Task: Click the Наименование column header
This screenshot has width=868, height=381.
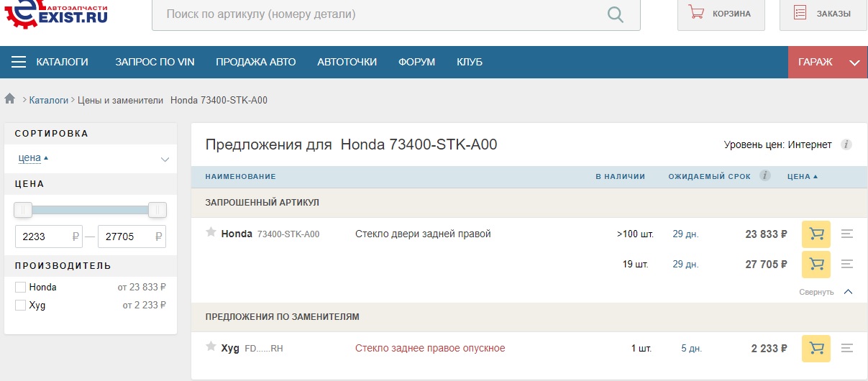Action: 240,177
